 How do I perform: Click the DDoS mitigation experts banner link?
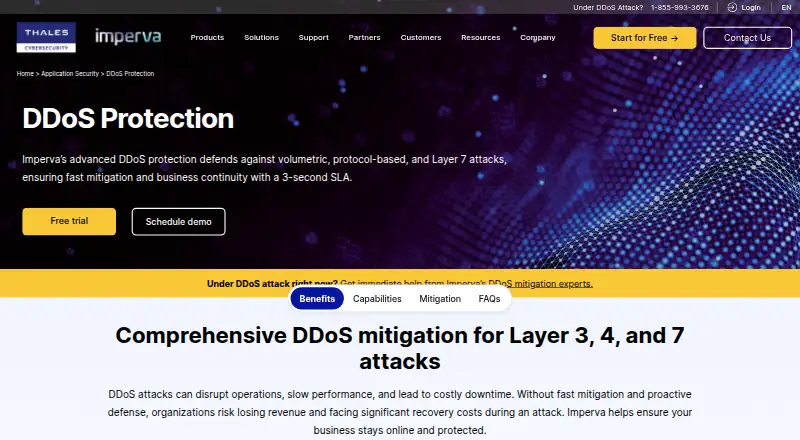pos(466,283)
